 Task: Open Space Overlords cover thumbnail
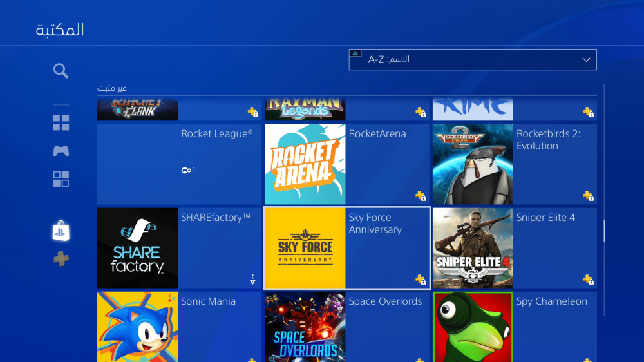coord(305,327)
